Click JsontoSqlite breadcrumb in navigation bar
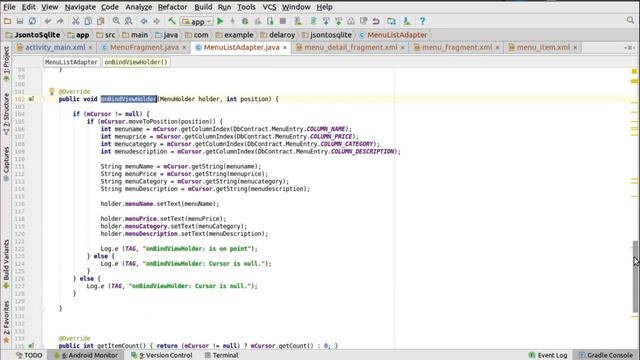 point(33,35)
